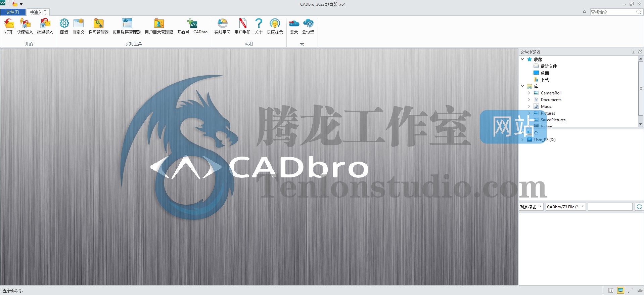The image size is (644, 295).
Task: Select the Music library item
Action: point(546,107)
